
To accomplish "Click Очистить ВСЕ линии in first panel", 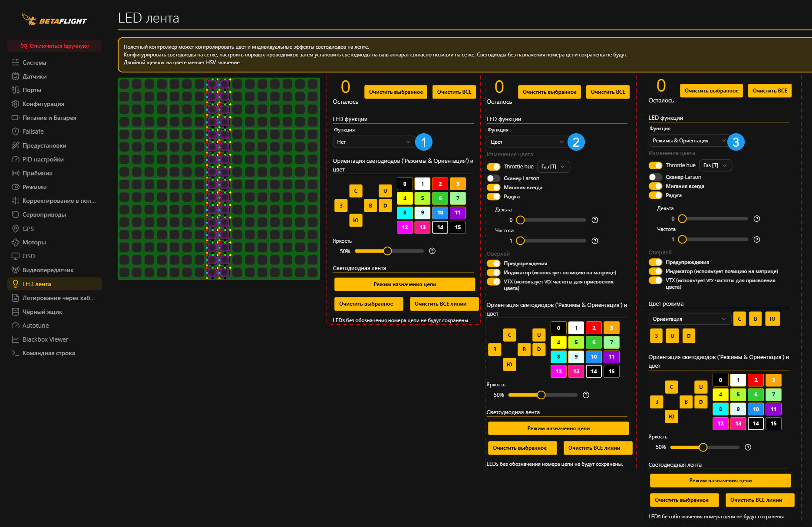I will 444,304.
